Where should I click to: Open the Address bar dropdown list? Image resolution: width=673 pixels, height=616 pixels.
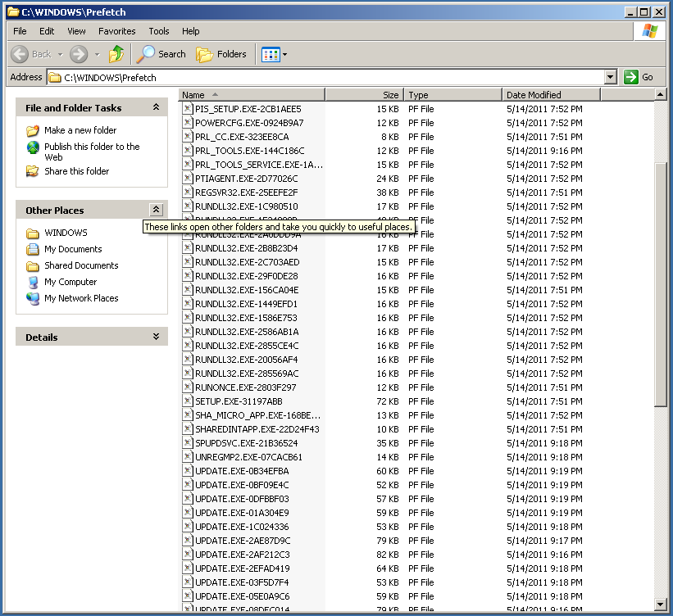[611, 77]
